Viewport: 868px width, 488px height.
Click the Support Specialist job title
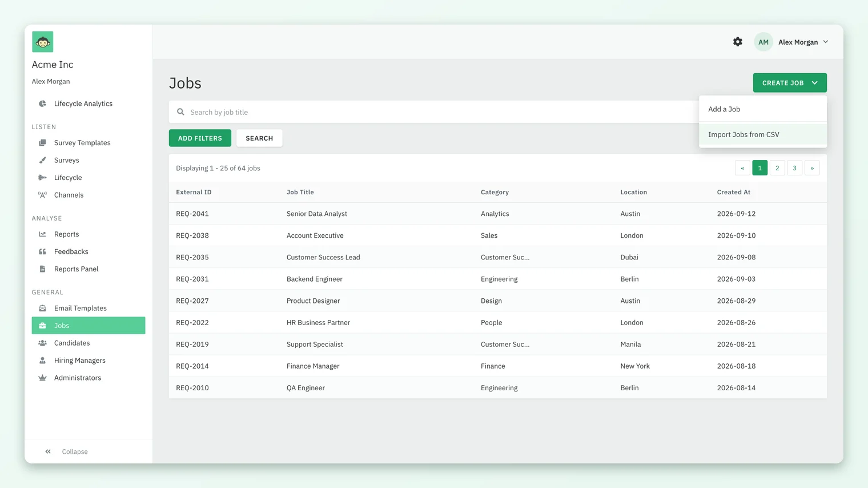[315, 344]
